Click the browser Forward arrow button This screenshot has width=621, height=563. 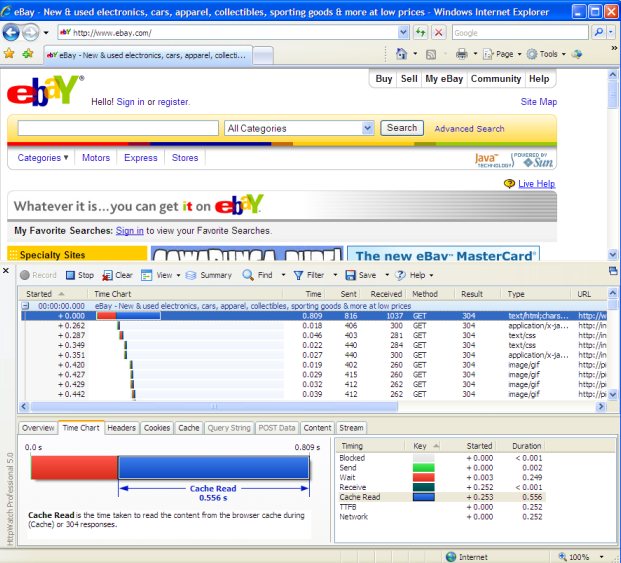coord(30,32)
